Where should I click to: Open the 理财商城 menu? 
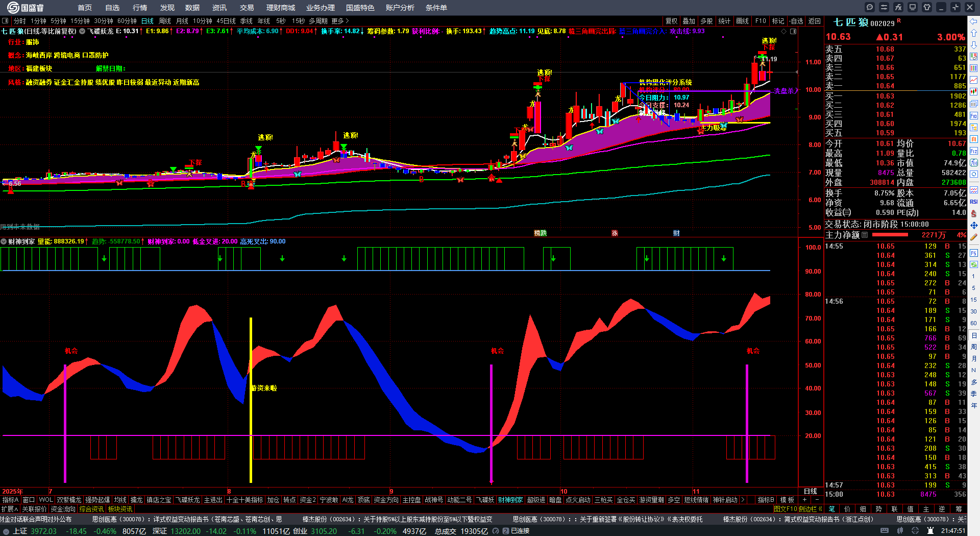281,8
